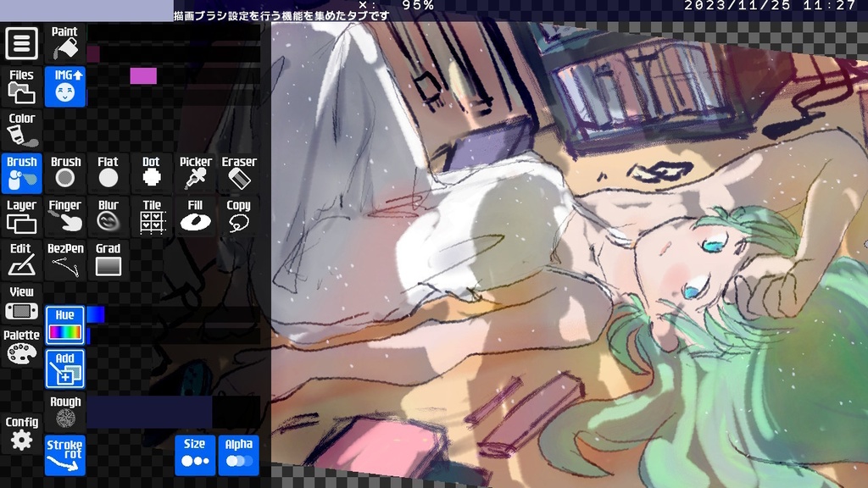Open the Layer tab
868x488 pixels.
(21, 217)
